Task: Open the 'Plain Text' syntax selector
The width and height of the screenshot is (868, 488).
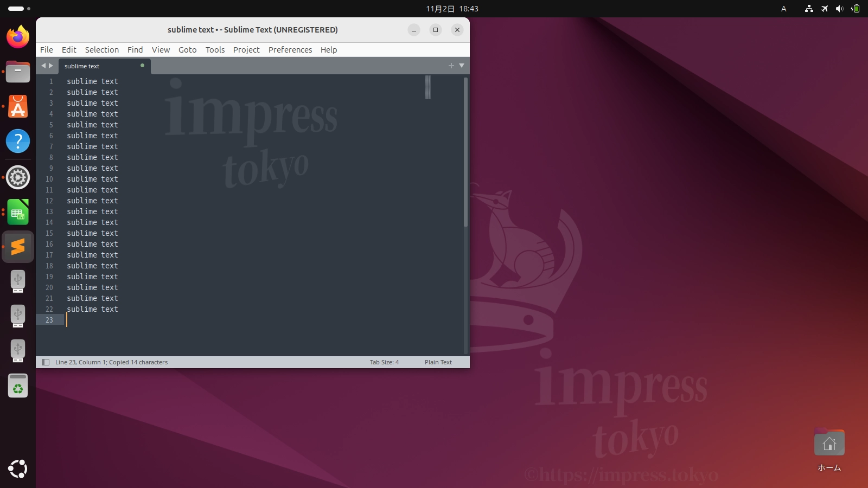Action: [438, 362]
